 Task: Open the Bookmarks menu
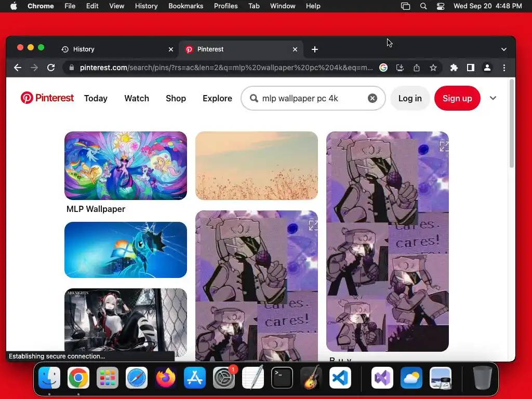[186, 6]
